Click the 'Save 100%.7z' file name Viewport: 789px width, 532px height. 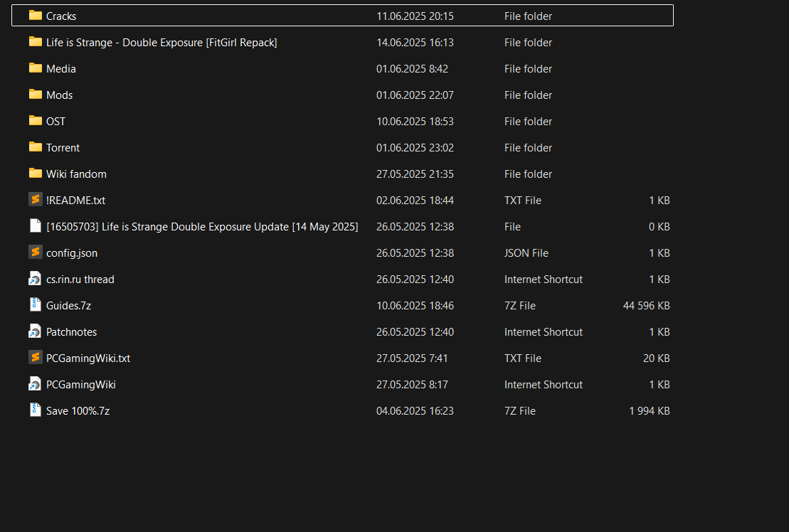78,411
